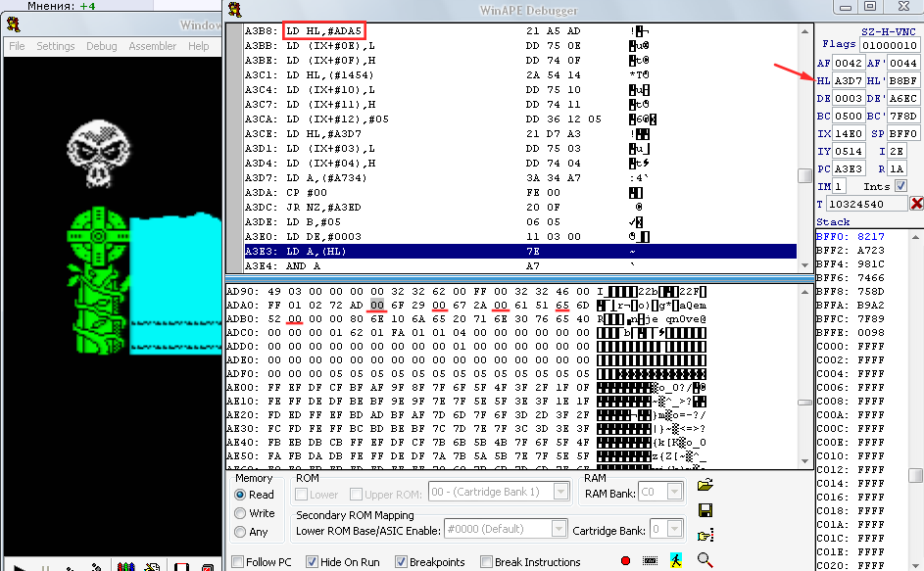Toggle the Breakpoints checkbox
This screenshot has width=924, height=571.
[x=401, y=562]
